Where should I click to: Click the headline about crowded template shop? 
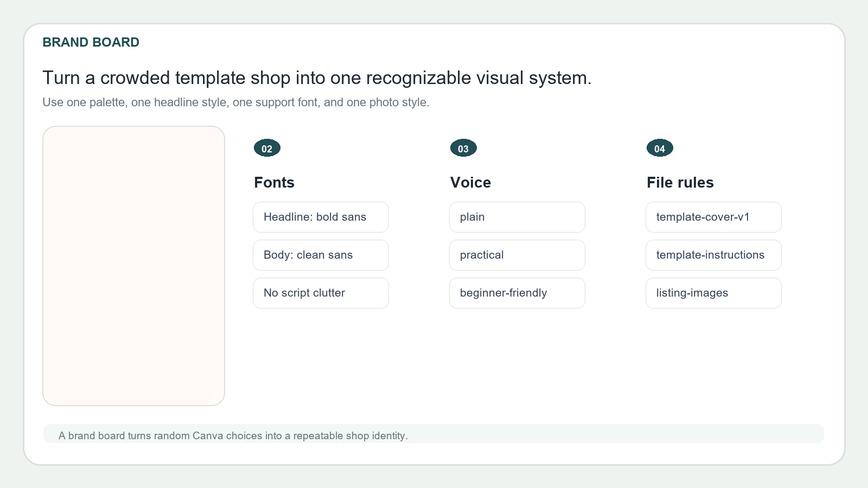click(317, 78)
